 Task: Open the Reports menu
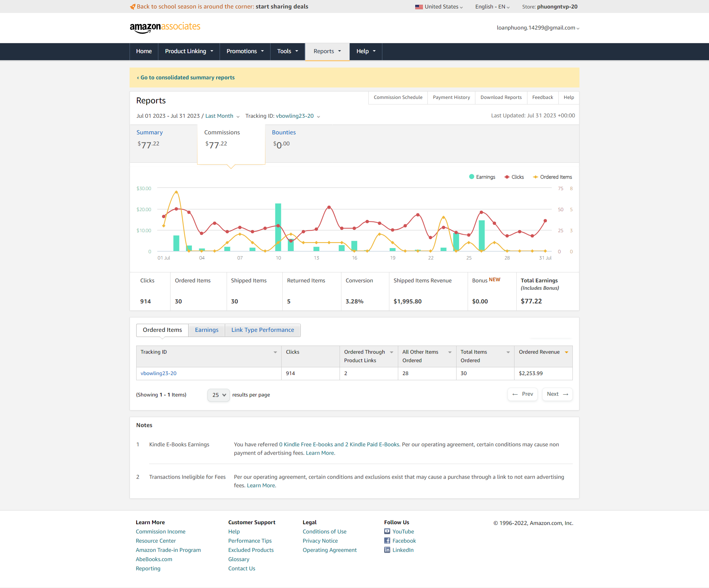point(327,51)
